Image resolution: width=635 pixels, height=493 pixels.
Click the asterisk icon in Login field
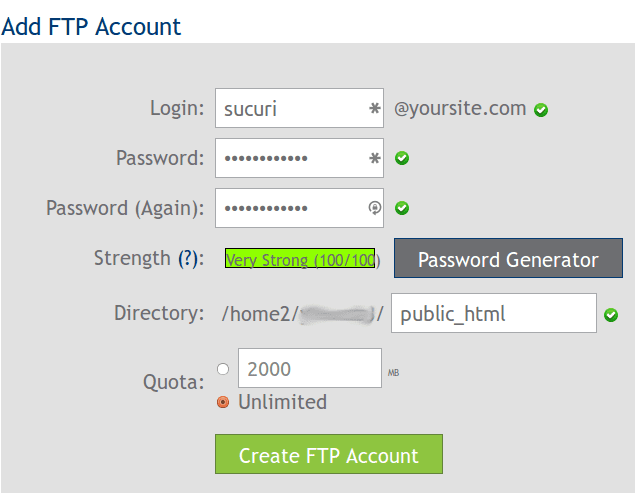(375, 108)
